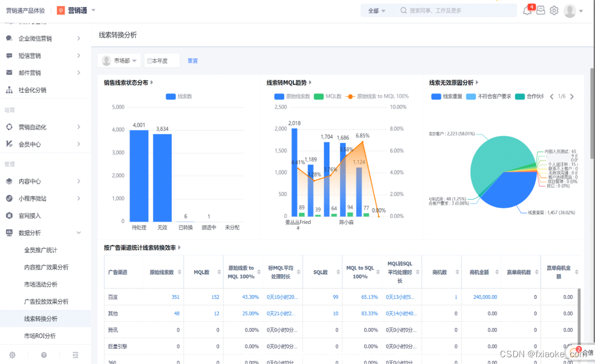Toggle 不符合客户要求 pie legend item
Viewport: 595px width, 364px height.
(489, 96)
